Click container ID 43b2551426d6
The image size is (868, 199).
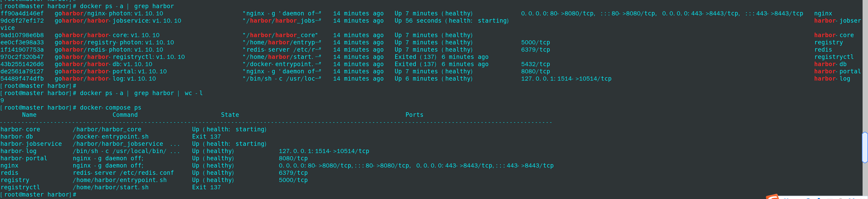pyautogui.click(x=22, y=64)
